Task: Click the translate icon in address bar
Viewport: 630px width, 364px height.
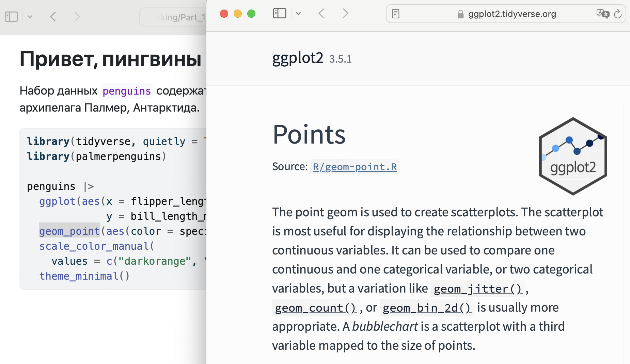Action: (602, 14)
